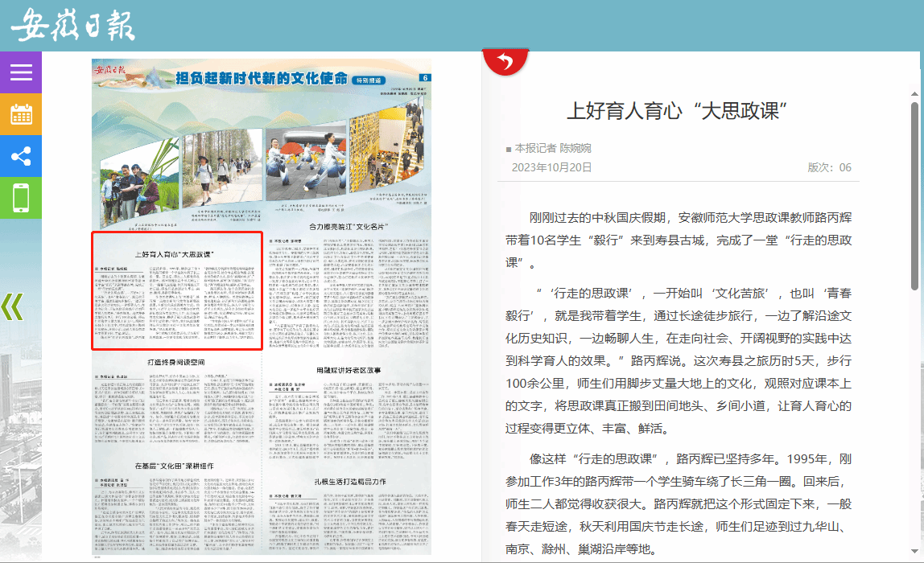Click the page headline 担负起新时代新的文化使命

click(262, 78)
